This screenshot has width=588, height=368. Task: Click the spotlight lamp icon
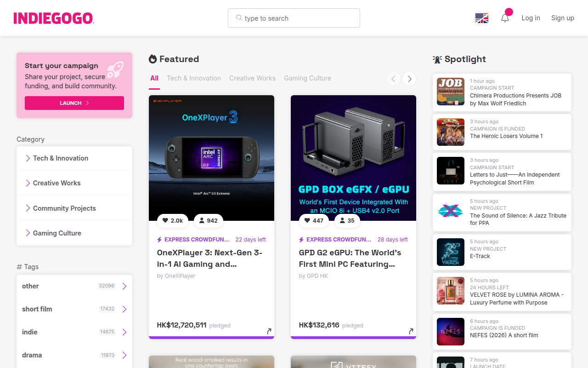pos(437,59)
